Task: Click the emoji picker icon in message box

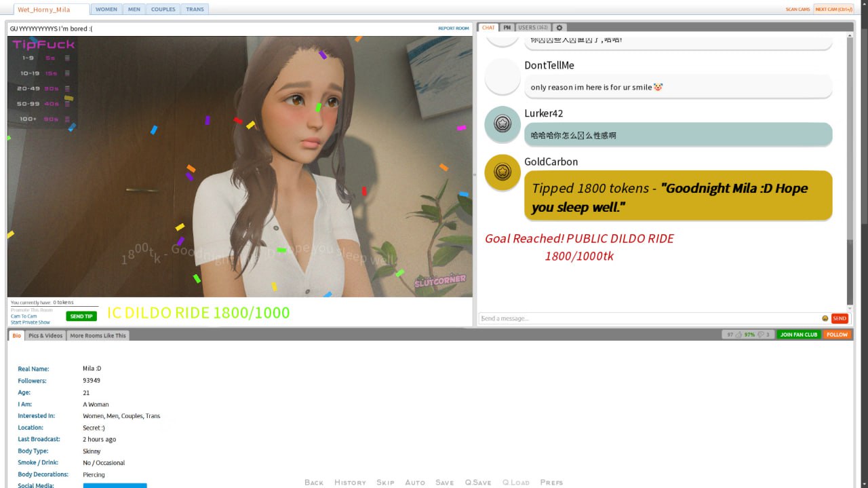Action: pyautogui.click(x=825, y=318)
